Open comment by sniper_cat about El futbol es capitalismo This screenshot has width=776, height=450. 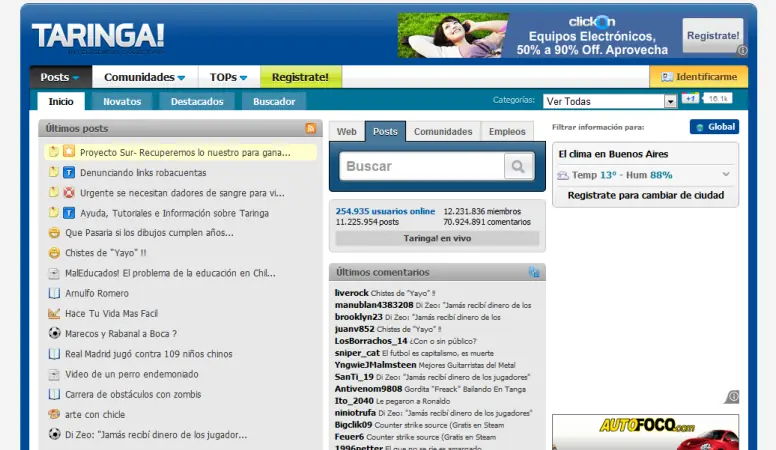pos(437,353)
